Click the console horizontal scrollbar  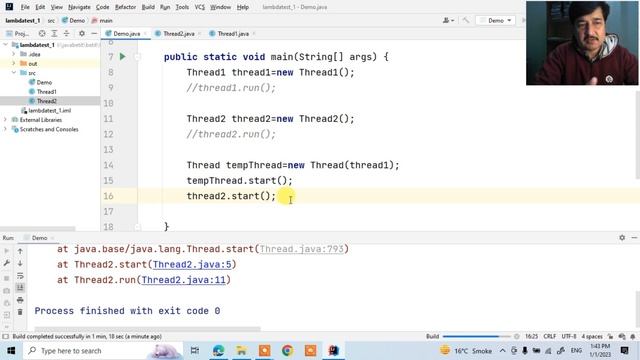pos(147,328)
